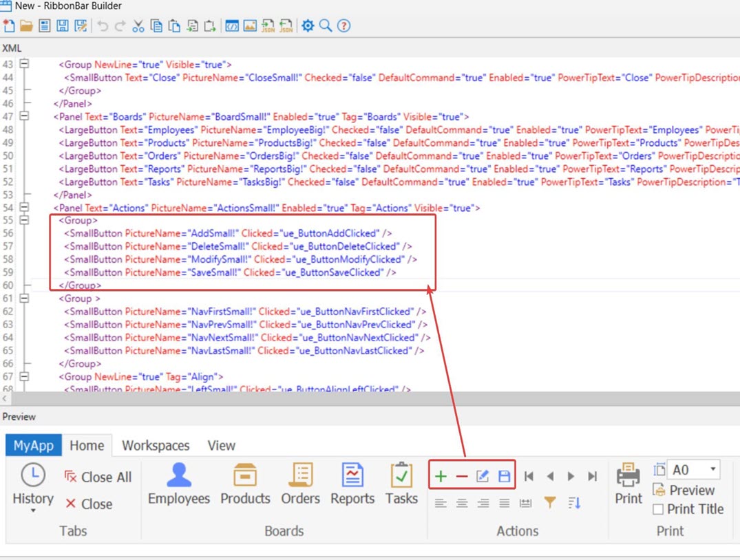Collapse the Group node at line 55
This screenshot has height=560, width=740.
point(25,220)
